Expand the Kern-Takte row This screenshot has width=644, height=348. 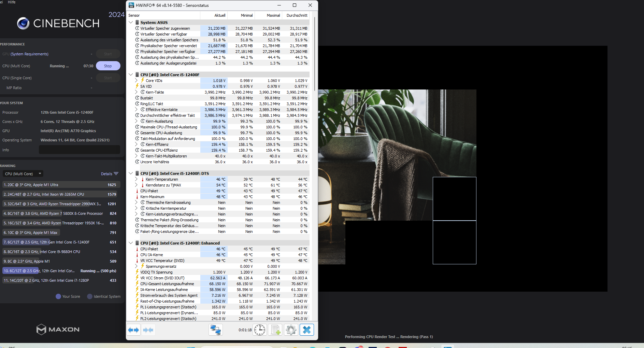[x=136, y=92]
